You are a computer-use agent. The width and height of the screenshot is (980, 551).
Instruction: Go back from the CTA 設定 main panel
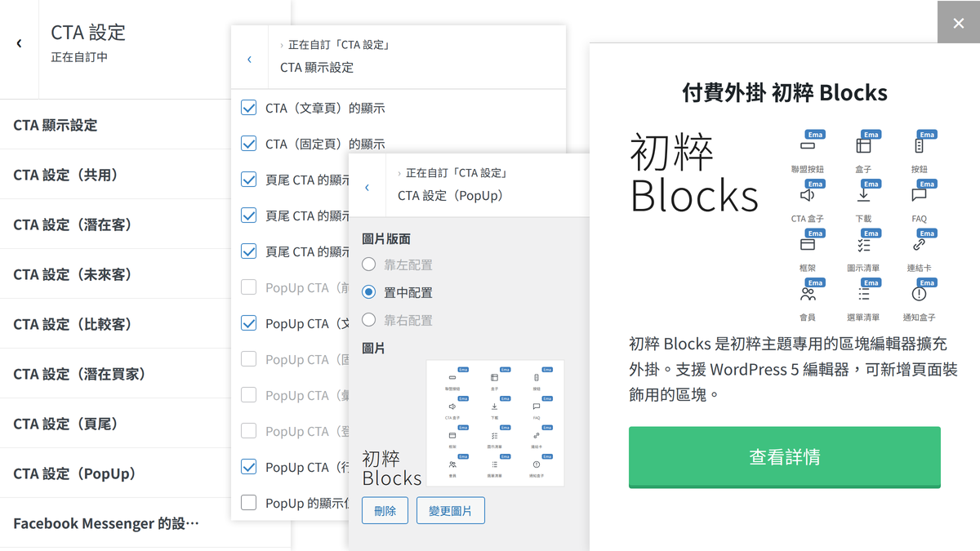click(x=19, y=43)
